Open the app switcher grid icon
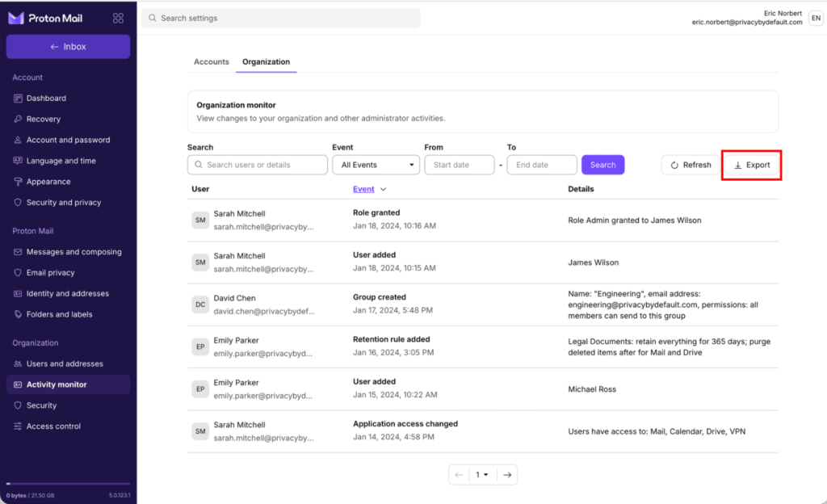This screenshot has width=827, height=504. tap(118, 18)
